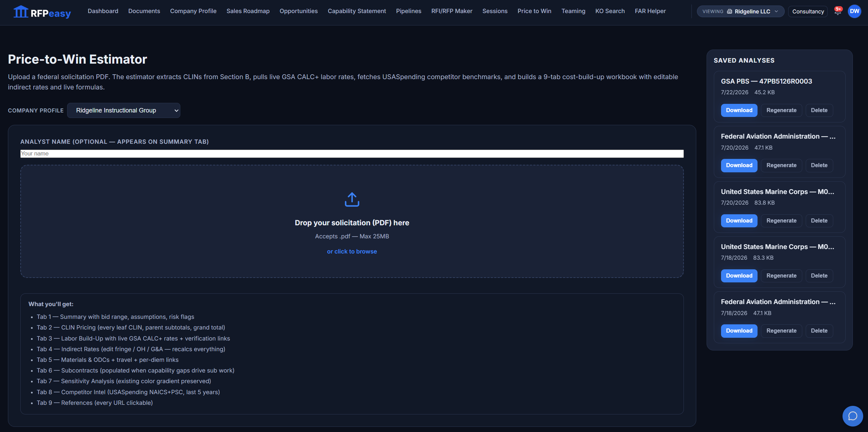868x432 pixels.
Task: Click the RFPeasy logo icon
Action: coord(21,12)
